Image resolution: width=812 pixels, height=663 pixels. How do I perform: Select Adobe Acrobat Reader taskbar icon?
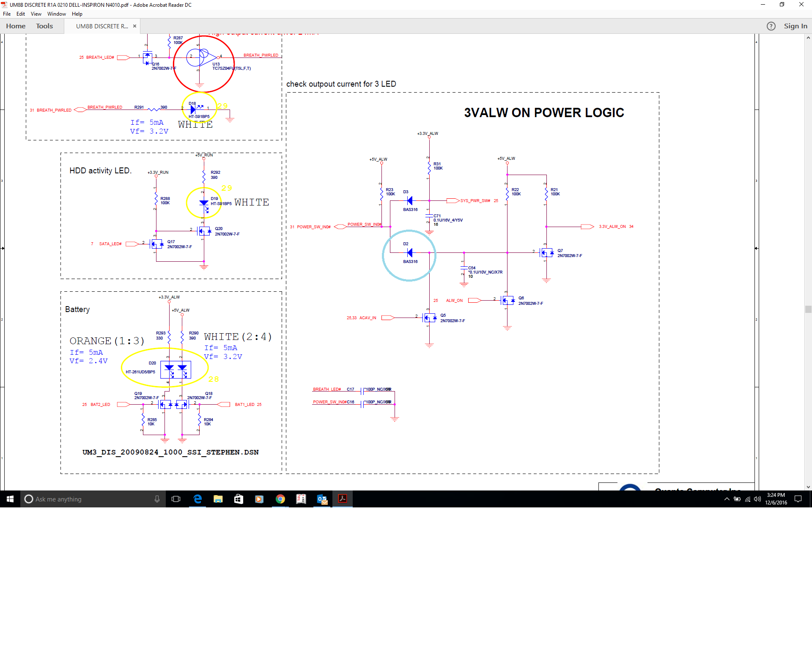click(x=343, y=499)
